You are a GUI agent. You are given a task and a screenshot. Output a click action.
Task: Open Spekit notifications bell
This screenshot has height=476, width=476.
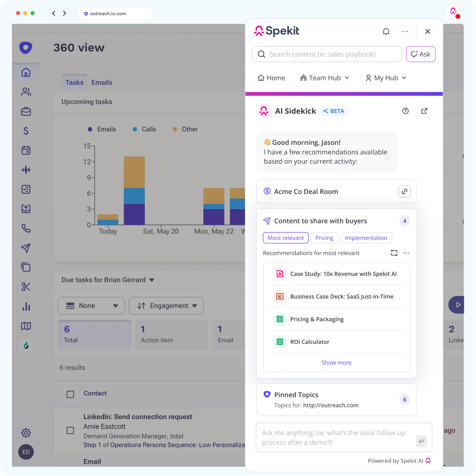pos(386,31)
